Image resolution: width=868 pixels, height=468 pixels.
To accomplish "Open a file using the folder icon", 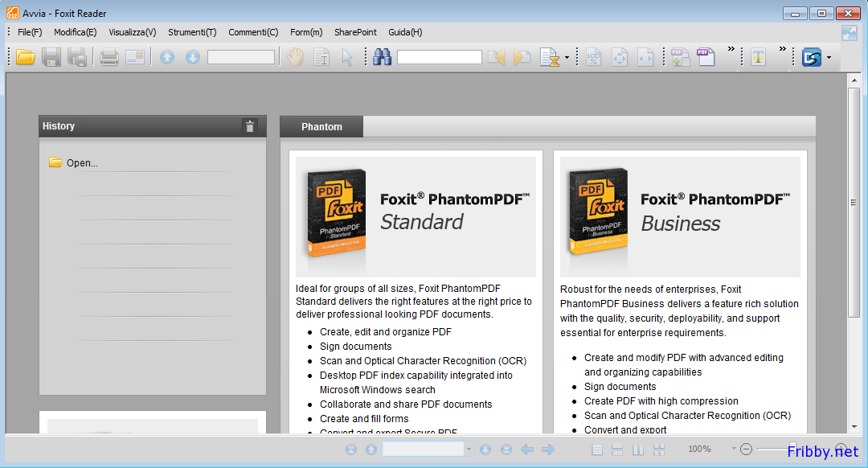I will [x=25, y=57].
